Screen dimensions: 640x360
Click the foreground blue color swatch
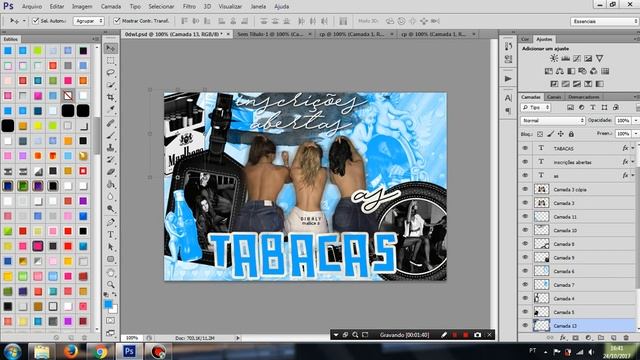tap(108, 304)
